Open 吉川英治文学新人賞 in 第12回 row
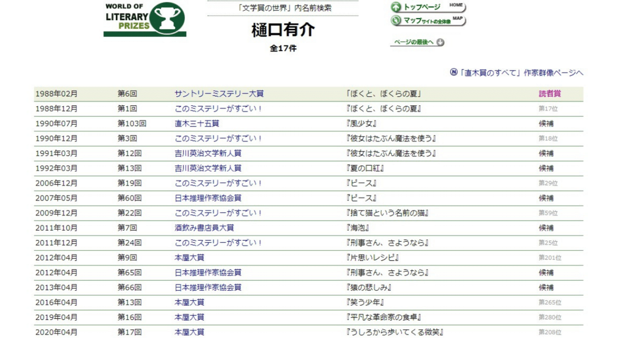Viewport: 644px width, 338px height. pyautogui.click(x=208, y=153)
